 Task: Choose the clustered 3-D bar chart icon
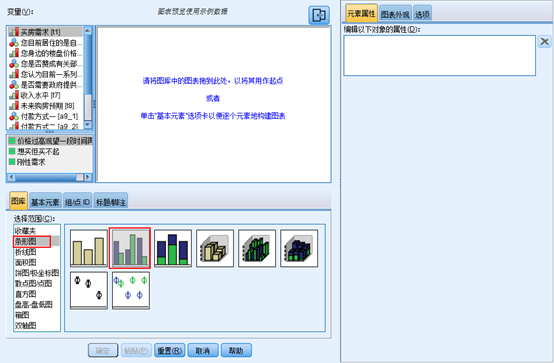257,248
